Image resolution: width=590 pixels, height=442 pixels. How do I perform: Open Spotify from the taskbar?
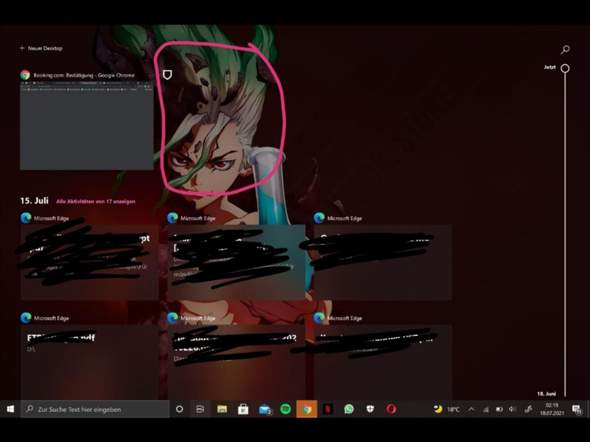(x=286, y=409)
